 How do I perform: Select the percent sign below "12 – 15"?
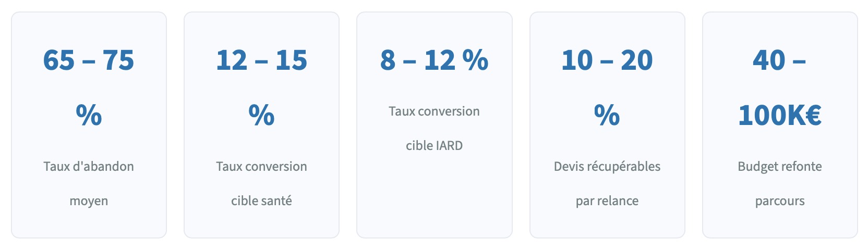click(261, 115)
